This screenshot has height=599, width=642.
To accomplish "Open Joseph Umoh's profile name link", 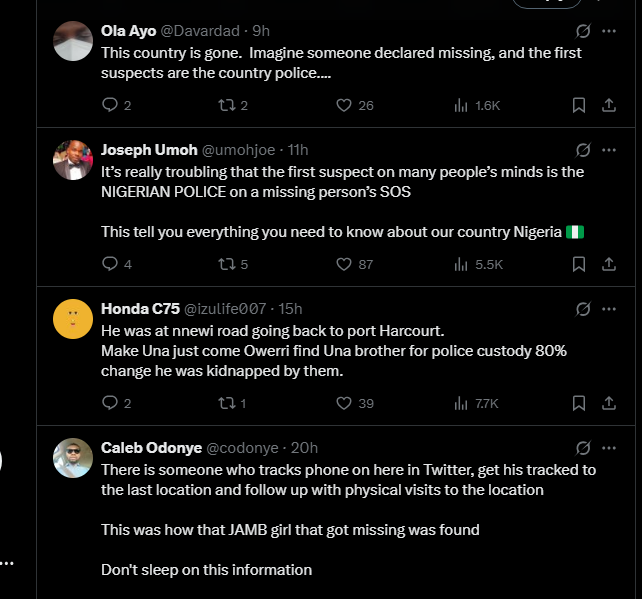I will (149, 150).
